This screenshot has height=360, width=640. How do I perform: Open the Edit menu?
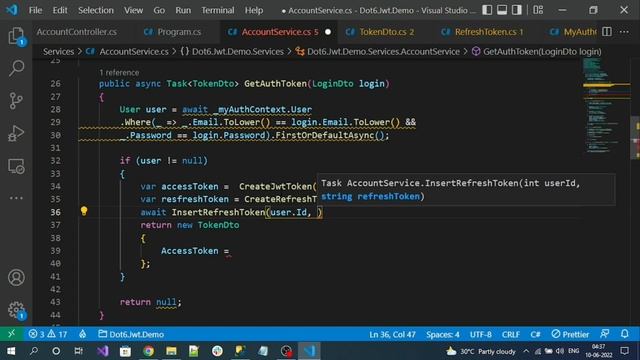click(x=60, y=10)
